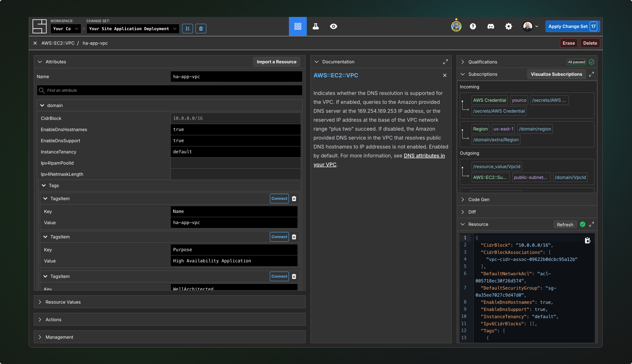This screenshot has height=364, width=632.
Task: Click the empty Ipv4IpamPoolId field
Action: [x=236, y=163]
